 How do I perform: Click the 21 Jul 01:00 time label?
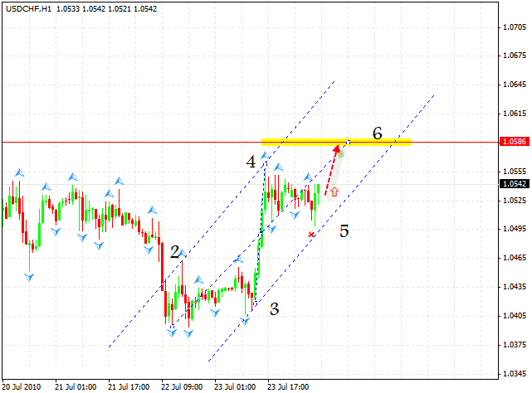(76, 387)
